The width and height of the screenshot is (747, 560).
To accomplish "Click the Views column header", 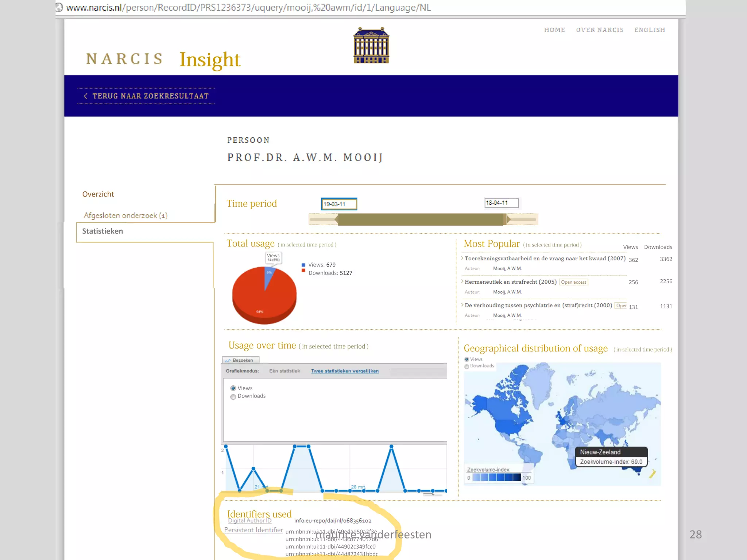I will (x=630, y=247).
